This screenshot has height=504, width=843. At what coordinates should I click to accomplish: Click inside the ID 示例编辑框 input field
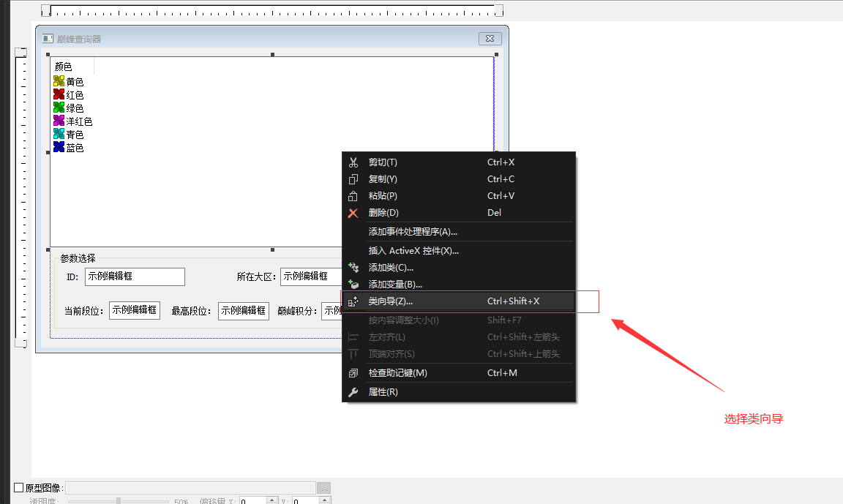coord(134,277)
